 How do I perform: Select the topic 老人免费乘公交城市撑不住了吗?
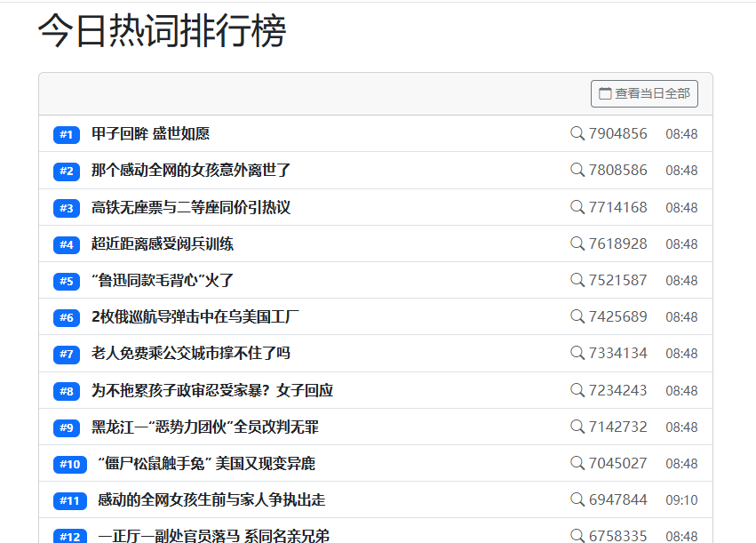[191, 354]
